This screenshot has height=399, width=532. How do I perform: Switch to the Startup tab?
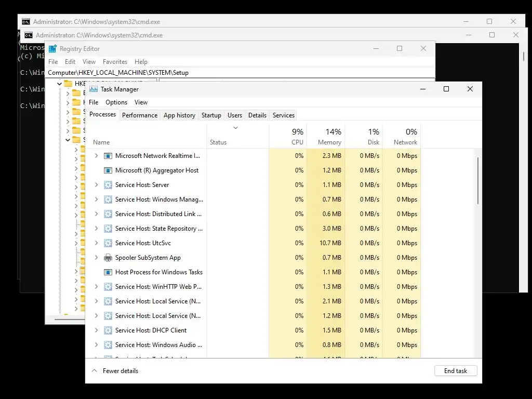coord(211,115)
